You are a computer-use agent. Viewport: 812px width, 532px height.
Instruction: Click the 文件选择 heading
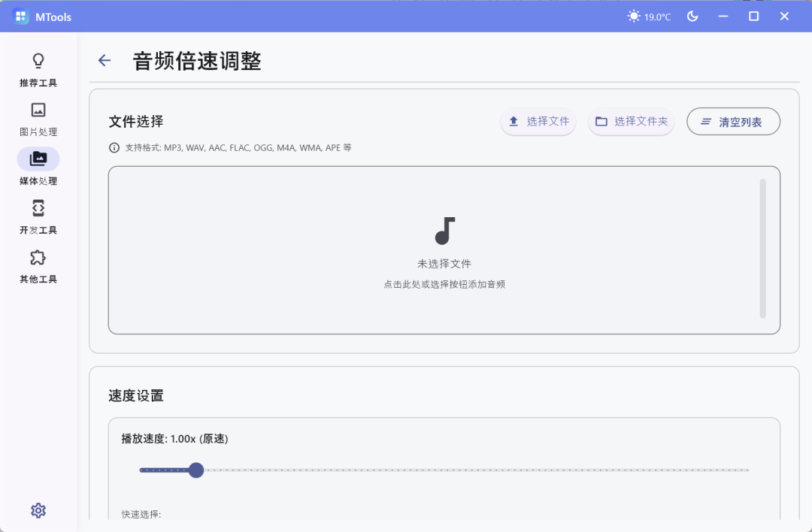pyautogui.click(x=136, y=122)
